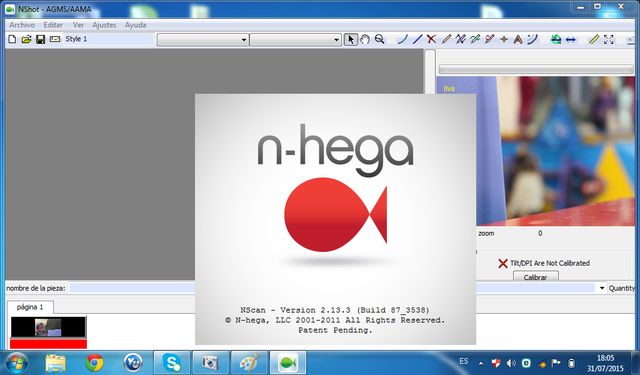Click the Calibrar button
The width and height of the screenshot is (640, 375).
pyautogui.click(x=536, y=277)
